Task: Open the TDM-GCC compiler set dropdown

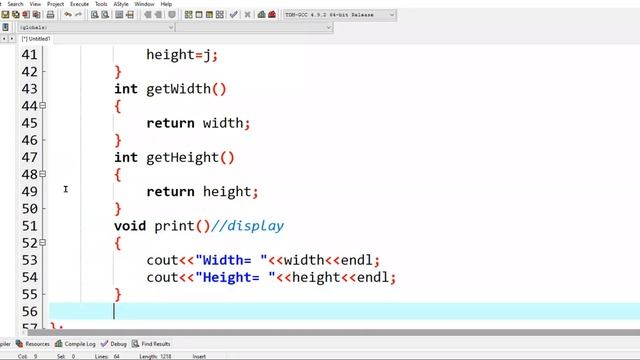Action: 340,15
